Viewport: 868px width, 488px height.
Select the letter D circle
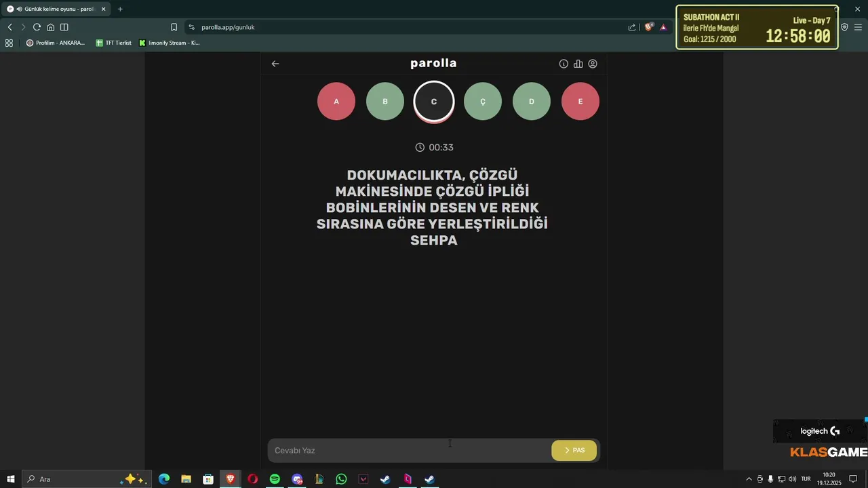(532, 102)
